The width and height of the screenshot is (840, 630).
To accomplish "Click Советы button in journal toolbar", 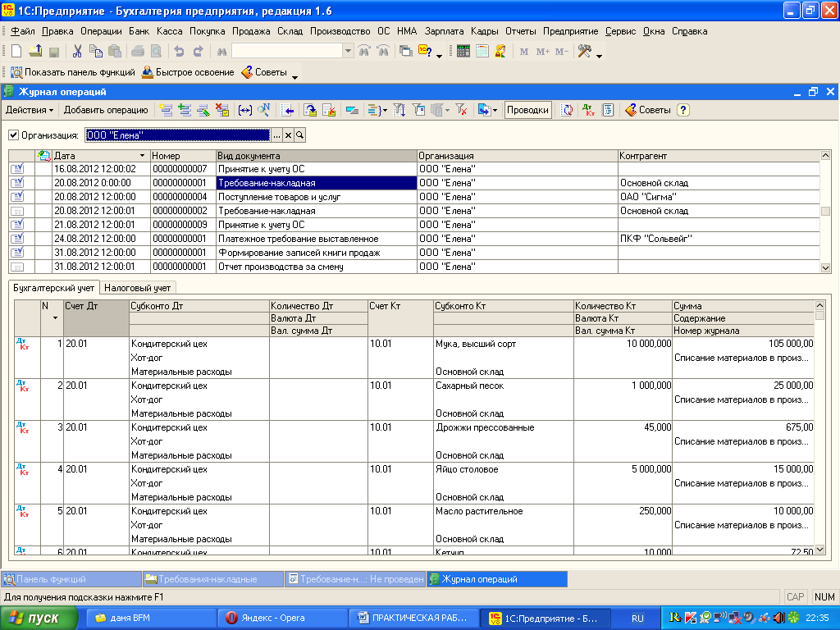I will tap(648, 111).
